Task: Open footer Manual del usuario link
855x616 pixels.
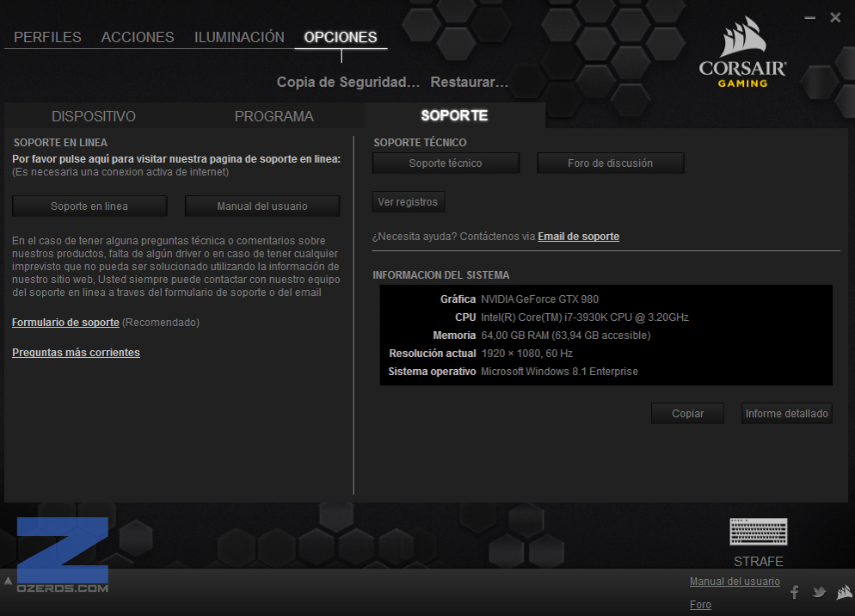Action: pyautogui.click(x=735, y=582)
